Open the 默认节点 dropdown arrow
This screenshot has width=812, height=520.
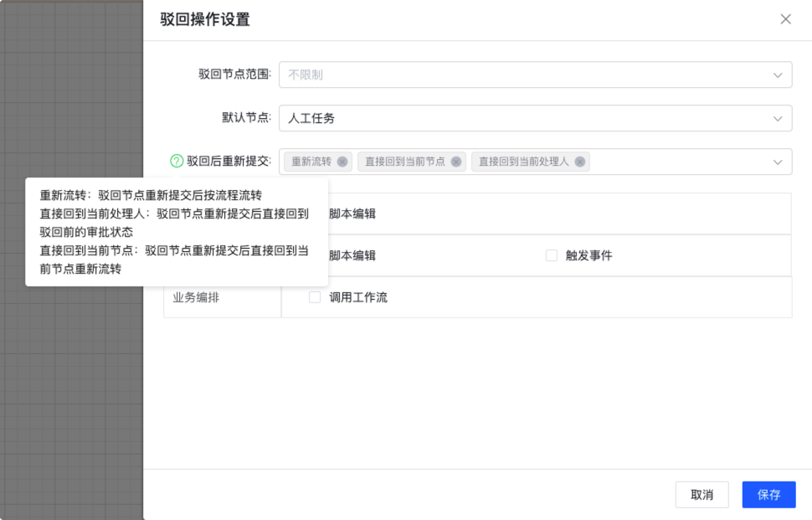click(x=778, y=118)
